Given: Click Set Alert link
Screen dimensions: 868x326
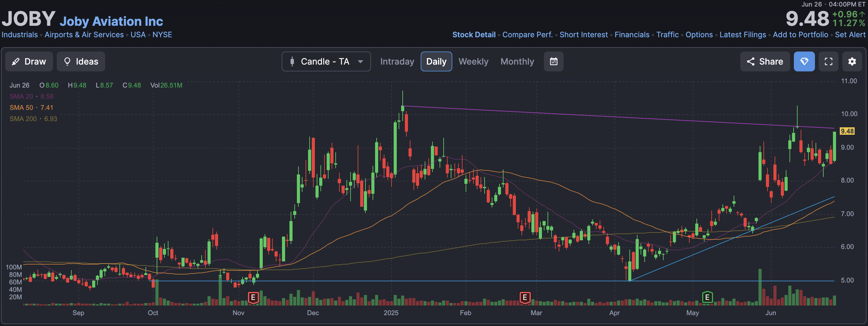Looking at the screenshot, I should point(850,34).
